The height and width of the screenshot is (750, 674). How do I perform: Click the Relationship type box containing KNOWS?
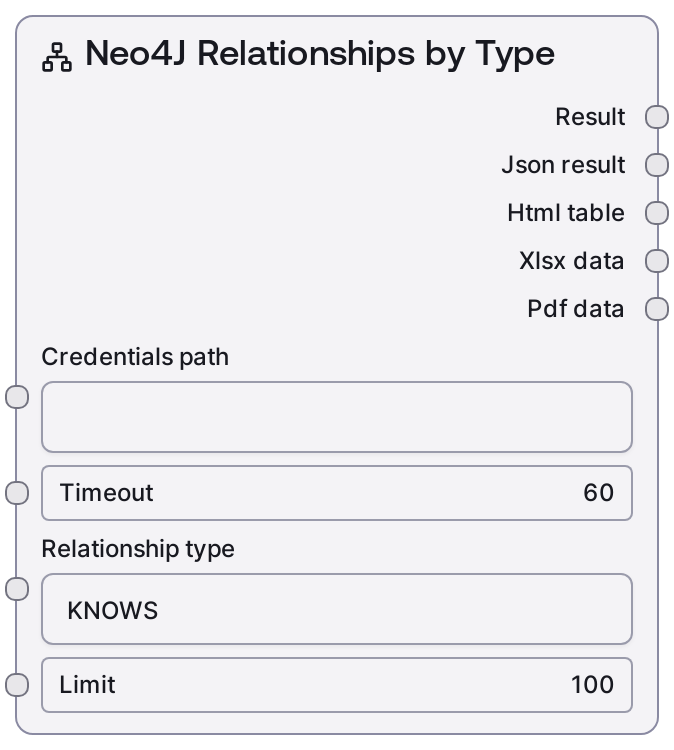click(336, 609)
